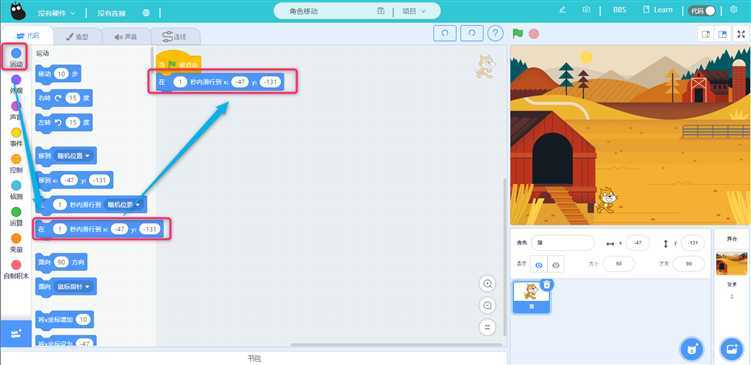
Task: Open the second top bar menu item
Action: 111,13
